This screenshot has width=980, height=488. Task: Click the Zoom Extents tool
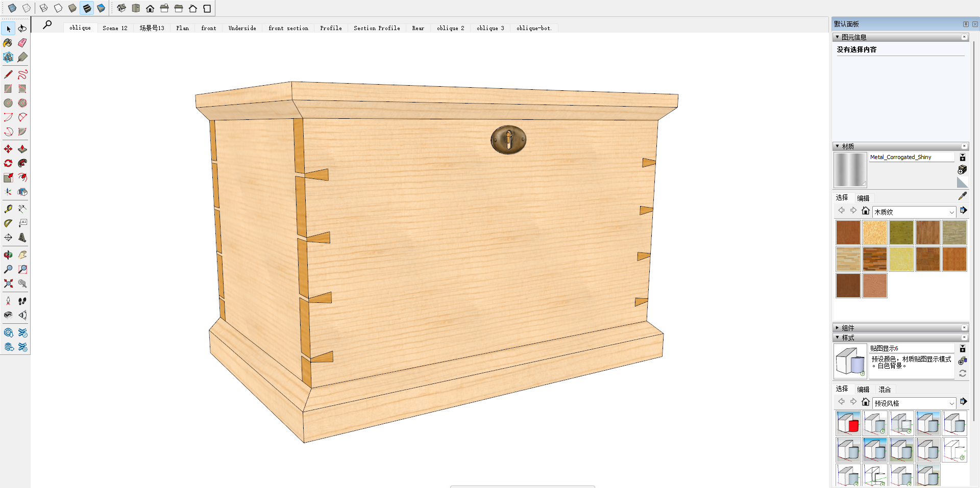coord(8,284)
